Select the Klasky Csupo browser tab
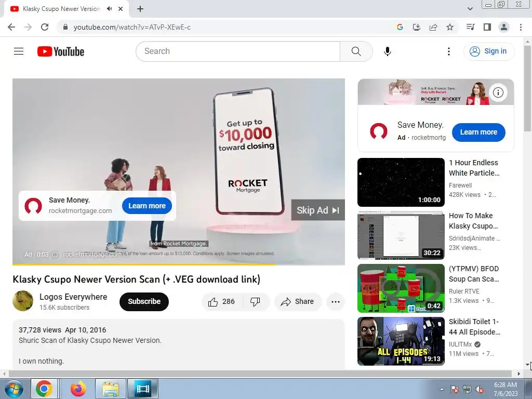532x399 pixels. click(61, 9)
